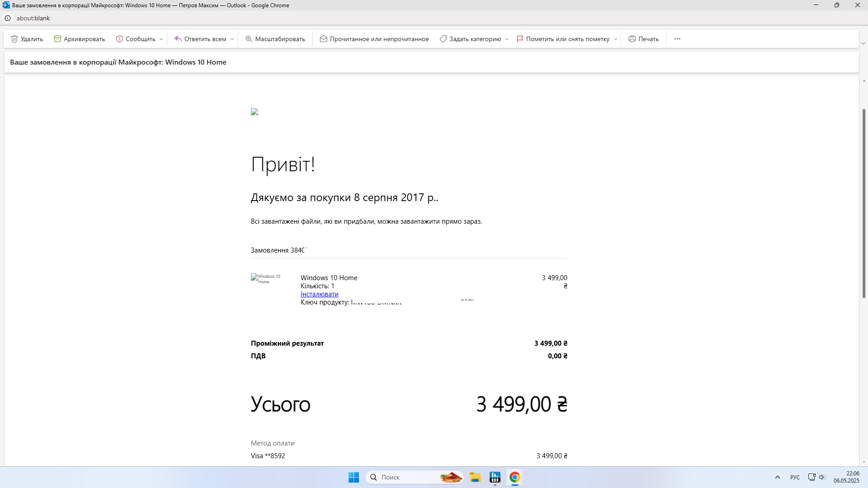
Task: Open the clock showing 22:06
Action: pyautogui.click(x=846, y=477)
